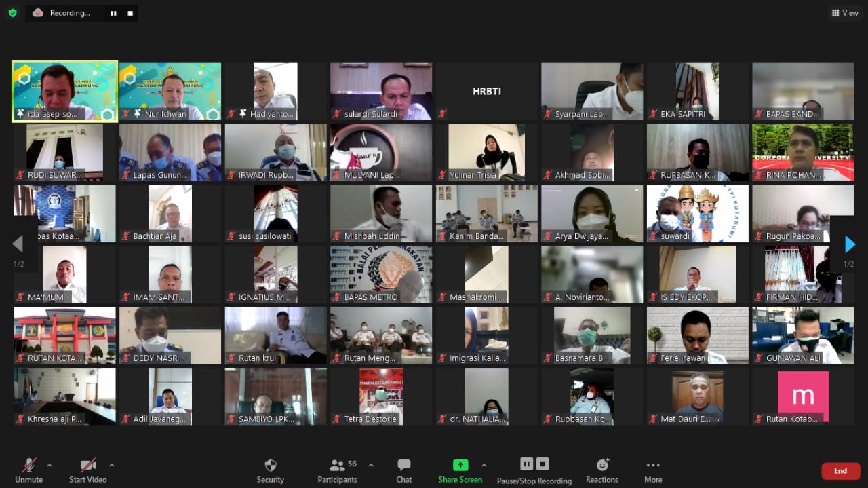Unmute the microphone
Viewport: 868px width, 488px height.
pos(28,466)
